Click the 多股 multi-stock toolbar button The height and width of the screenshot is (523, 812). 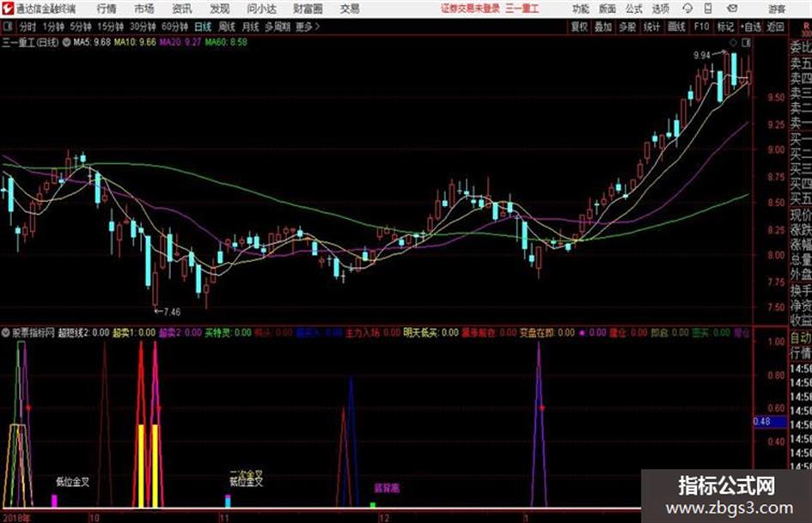tap(627, 27)
